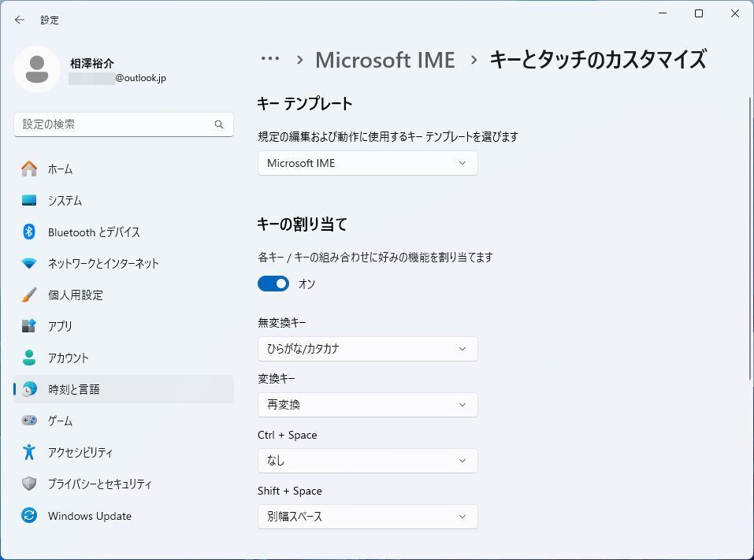Open the ホーム home icon
The width and height of the screenshot is (754, 560).
[x=29, y=169]
